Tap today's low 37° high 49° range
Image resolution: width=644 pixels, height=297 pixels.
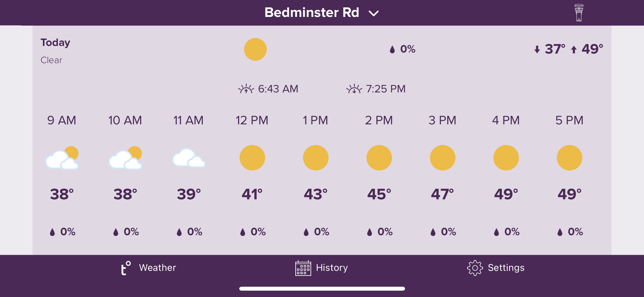coord(568,49)
